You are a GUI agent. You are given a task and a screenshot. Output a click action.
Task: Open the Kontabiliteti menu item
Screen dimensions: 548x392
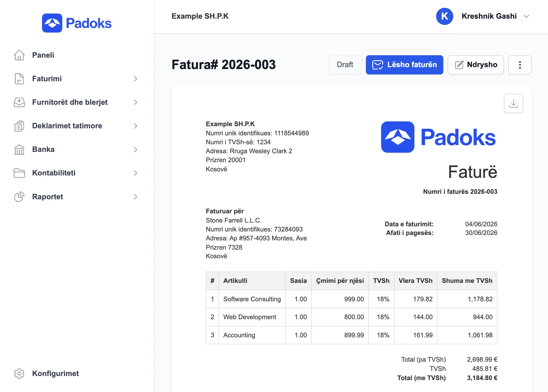point(76,173)
